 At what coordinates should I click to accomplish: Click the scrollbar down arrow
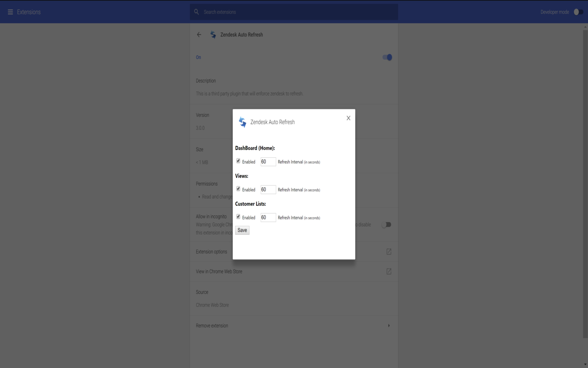[x=585, y=365]
